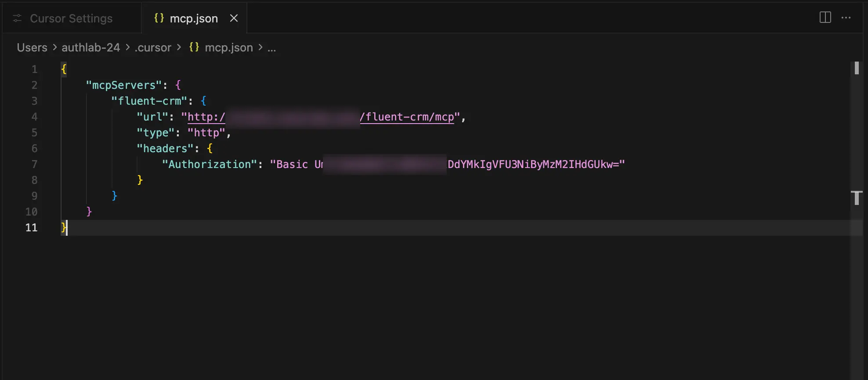868x380 pixels.
Task: Select the mcp.json editor tab
Action: 194,18
